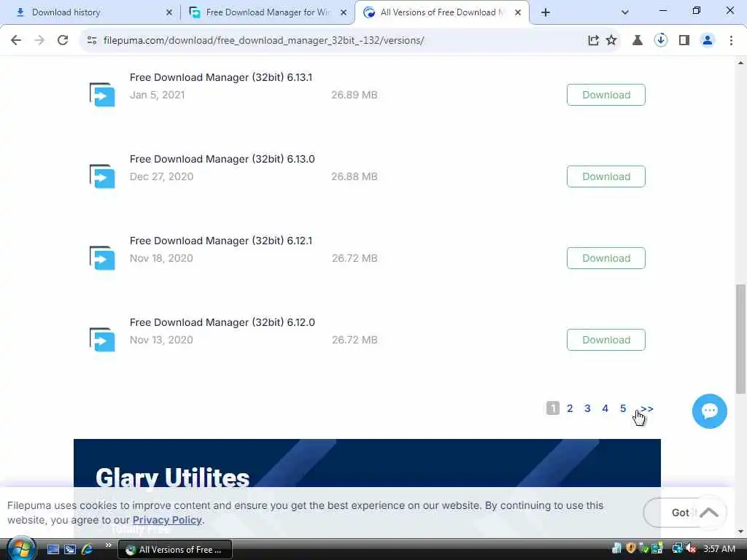Click the current page 1 indicator

pyautogui.click(x=553, y=408)
